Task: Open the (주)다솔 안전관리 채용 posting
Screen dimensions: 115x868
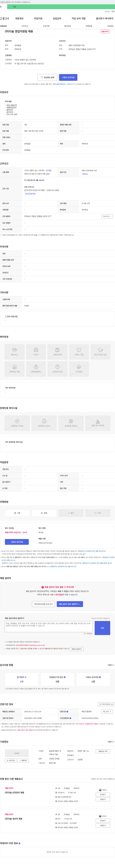Action: coord(14,793)
